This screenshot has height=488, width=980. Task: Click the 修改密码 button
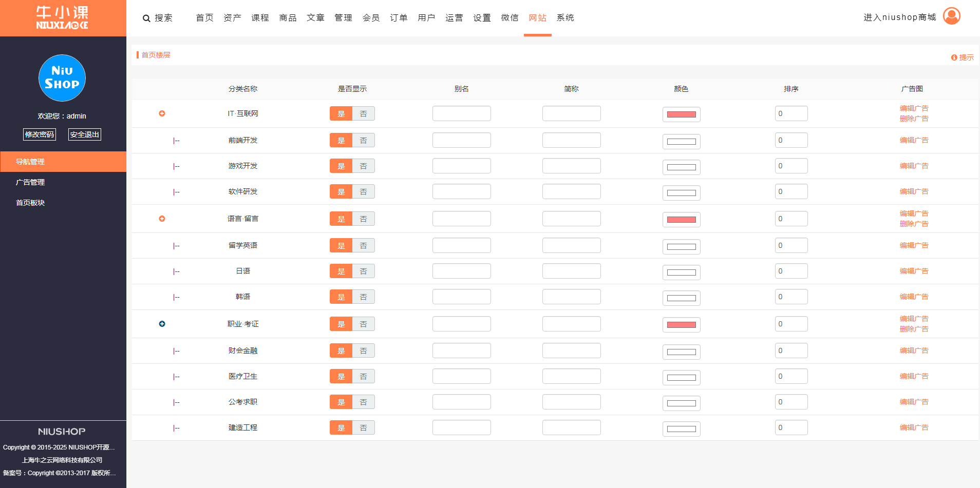pyautogui.click(x=40, y=134)
